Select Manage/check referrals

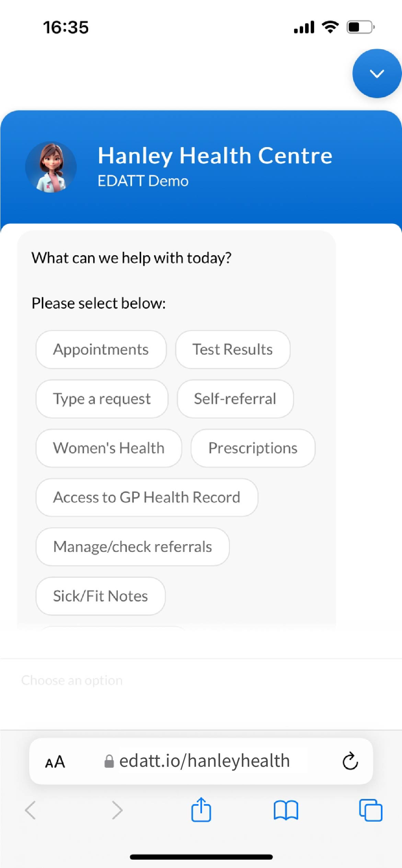tap(133, 547)
